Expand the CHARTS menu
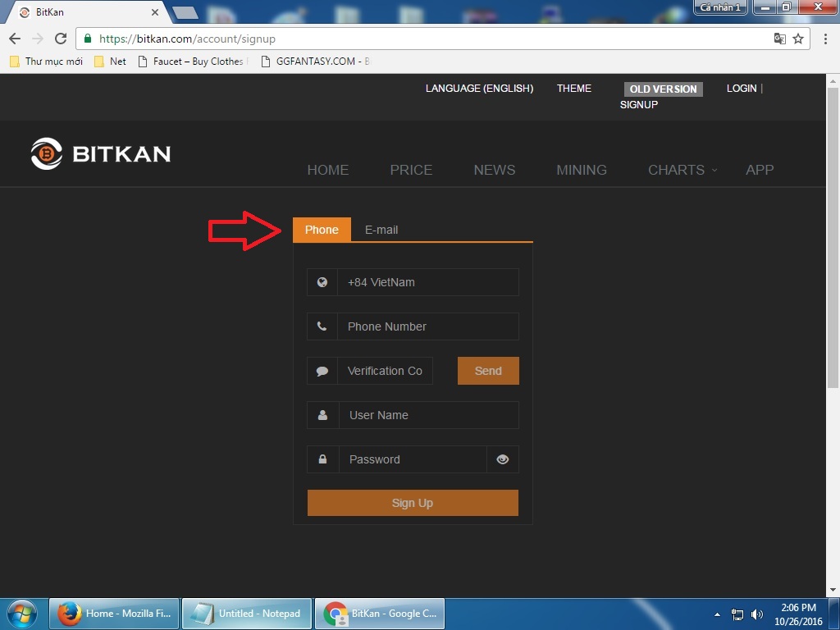The width and height of the screenshot is (840, 630). click(682, 170)
